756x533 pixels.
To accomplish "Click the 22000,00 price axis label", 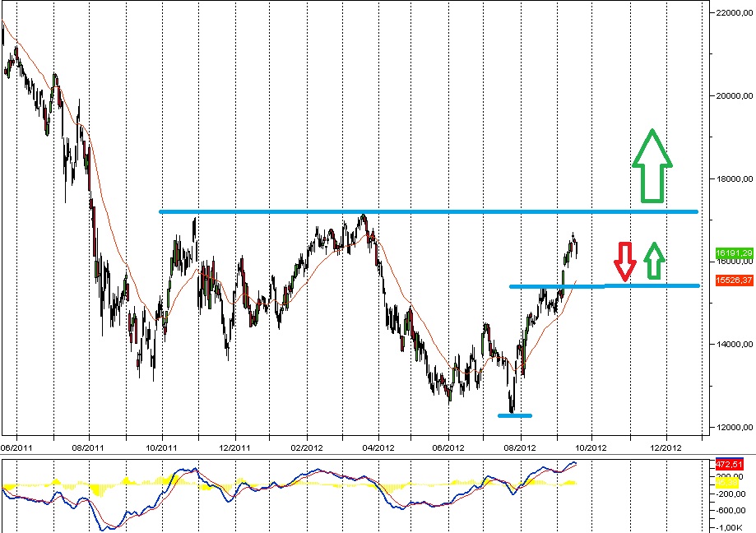I will coord(732,14).
